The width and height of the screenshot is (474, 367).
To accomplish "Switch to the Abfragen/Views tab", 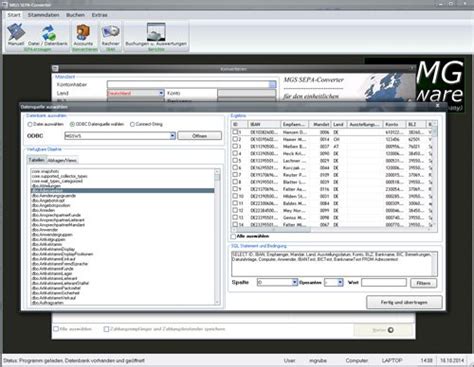I will pos(62,161).
